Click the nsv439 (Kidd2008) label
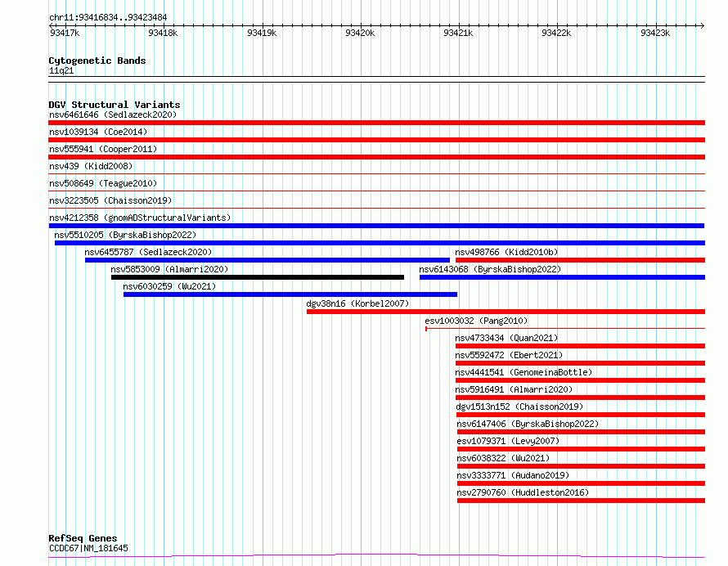This screenshot has height=566, width=728. (91, 166)
